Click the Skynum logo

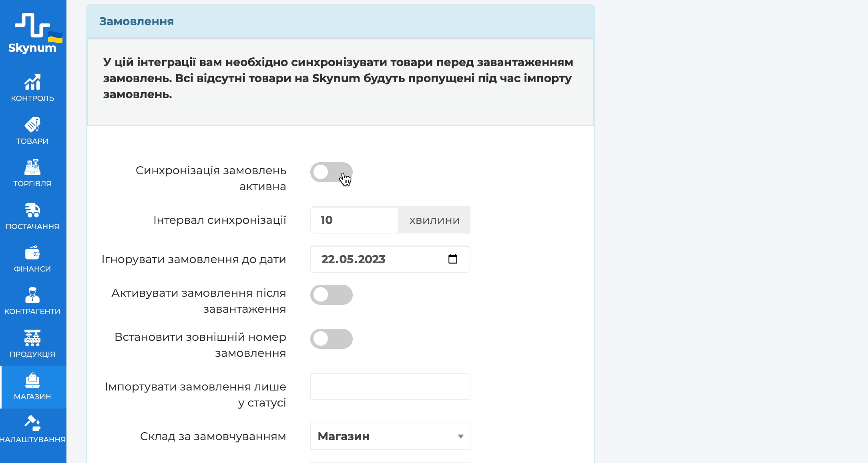tap(32, 33)
